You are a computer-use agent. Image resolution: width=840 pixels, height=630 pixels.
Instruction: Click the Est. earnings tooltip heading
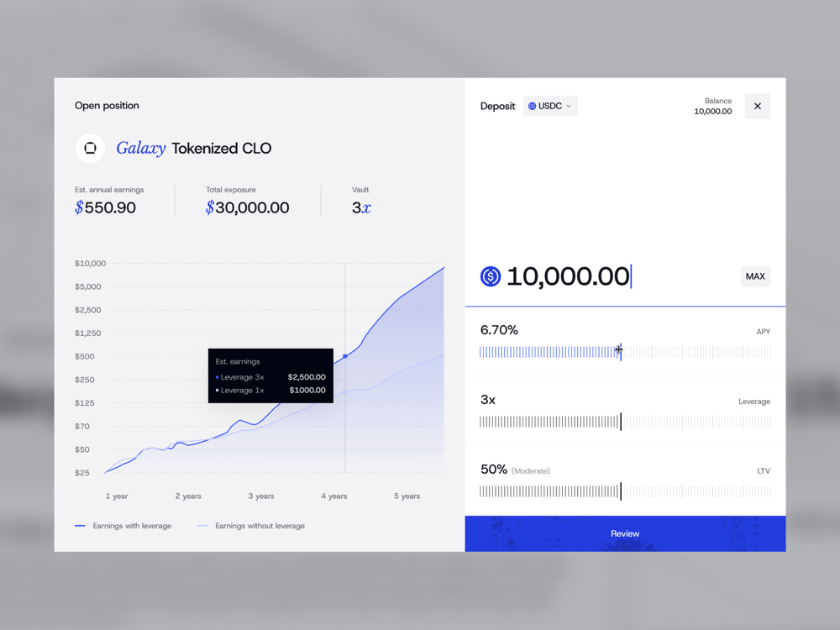pyautogui.click(x=238, y=361)
